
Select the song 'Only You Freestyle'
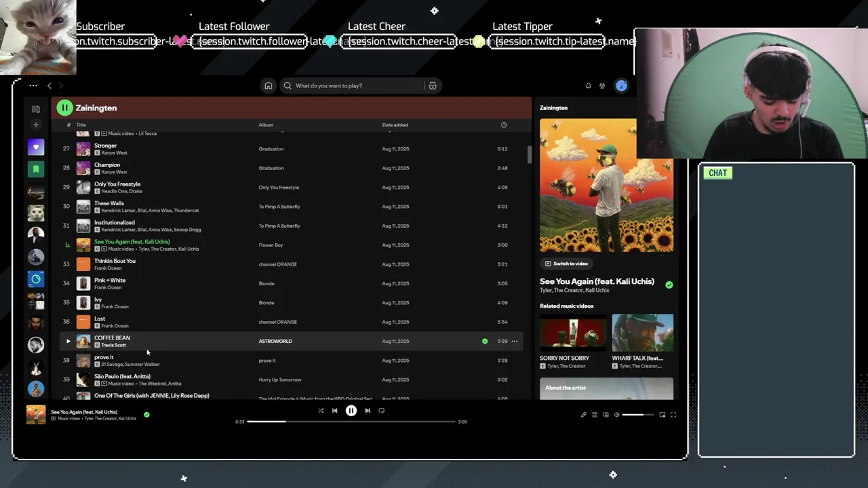(117, 184)
